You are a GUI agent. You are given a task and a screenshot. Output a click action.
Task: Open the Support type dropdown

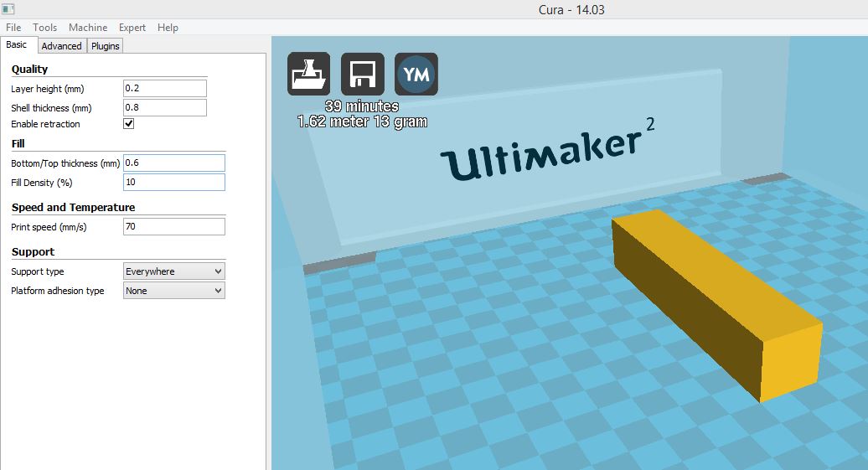[x=174, y=271]
